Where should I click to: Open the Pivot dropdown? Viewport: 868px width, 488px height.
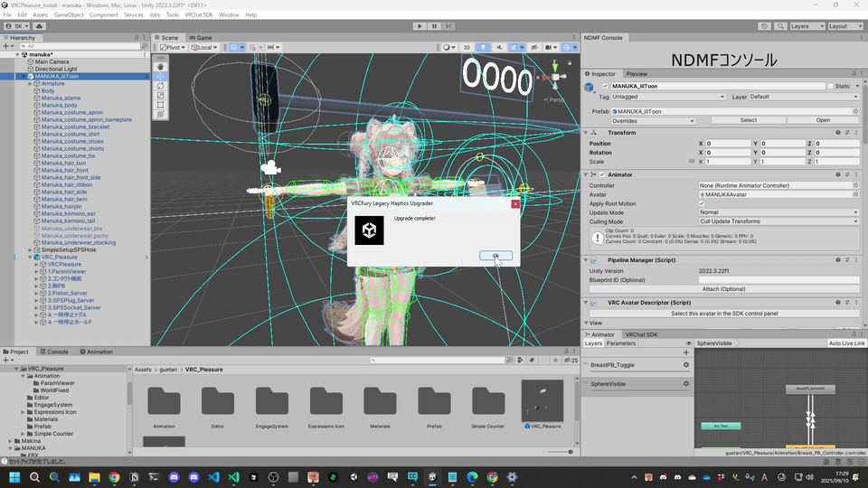172,48
